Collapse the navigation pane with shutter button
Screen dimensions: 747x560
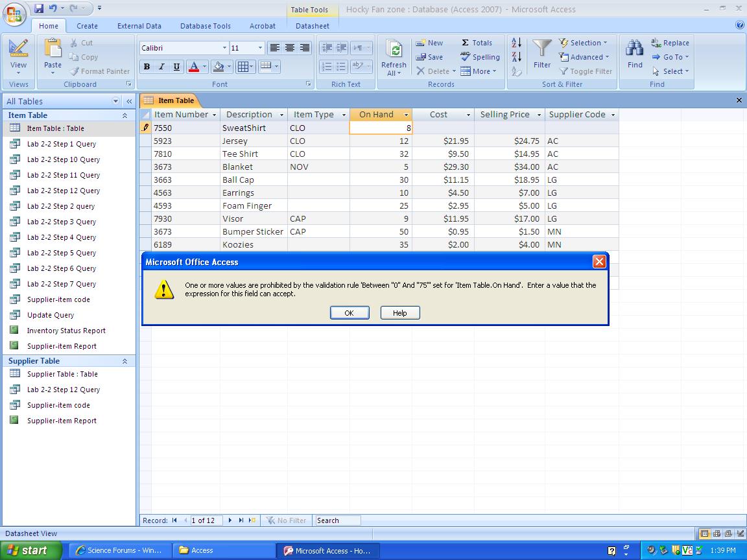coord(129,101)
